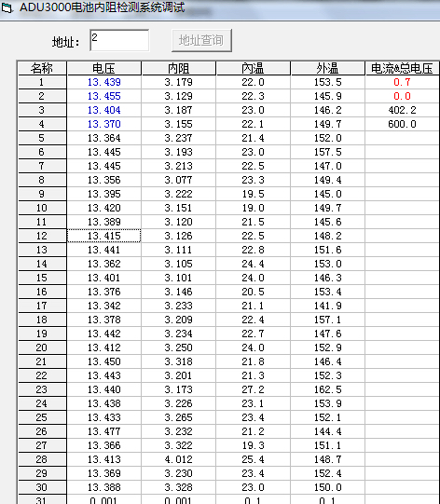Click outer temperature cell 141.9

[x=328, y=306]
